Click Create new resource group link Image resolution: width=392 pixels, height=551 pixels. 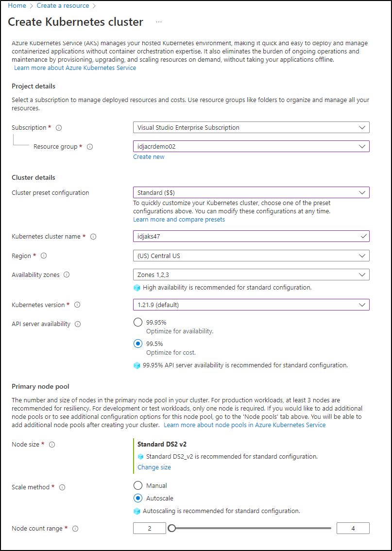(149, 157)
